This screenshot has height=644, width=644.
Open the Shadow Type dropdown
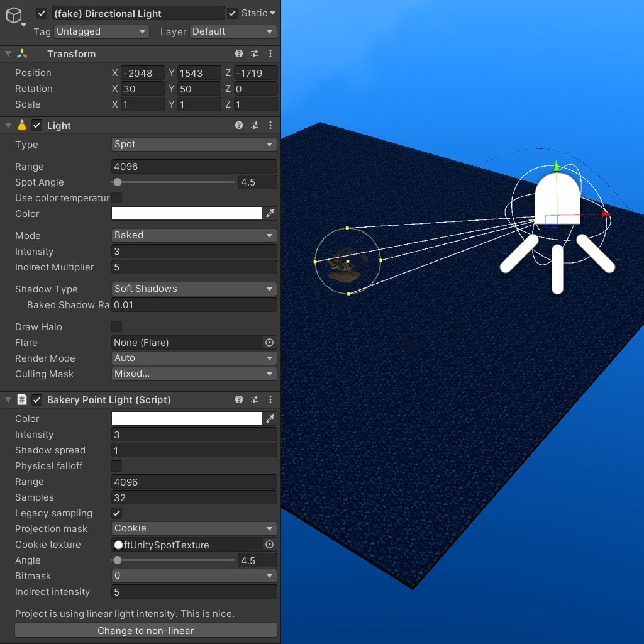click(194, 289)
